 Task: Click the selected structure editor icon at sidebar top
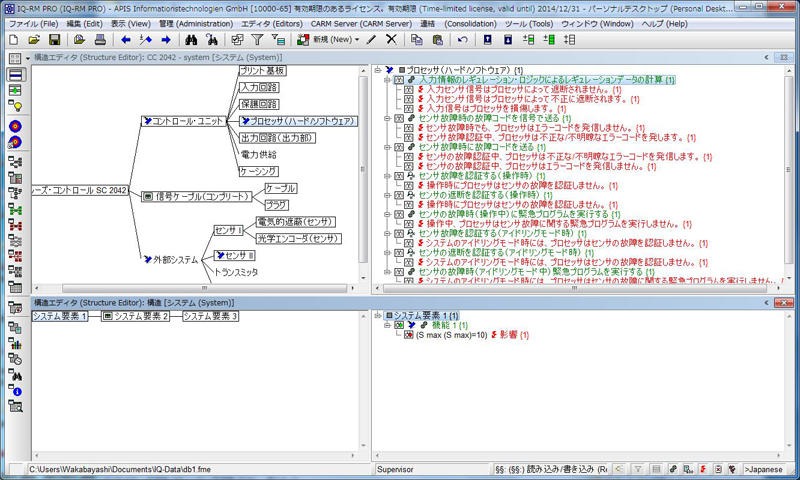(x=15, y=75)
